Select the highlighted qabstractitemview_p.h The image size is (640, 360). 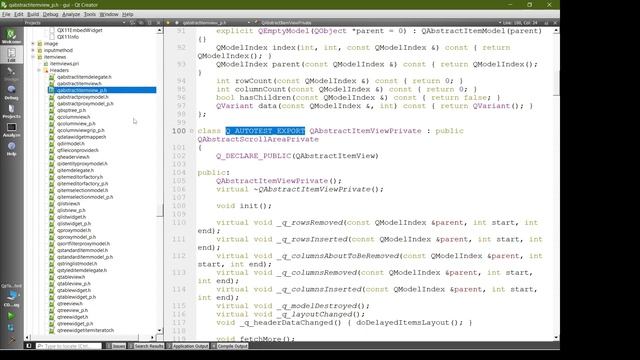[102, 90]
